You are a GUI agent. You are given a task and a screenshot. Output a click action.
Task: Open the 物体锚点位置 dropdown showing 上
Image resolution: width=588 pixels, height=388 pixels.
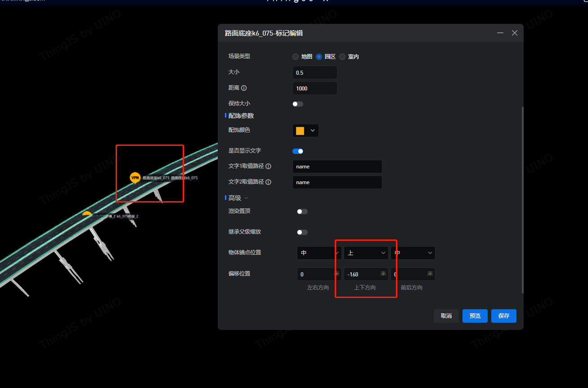tap(366, 253)
